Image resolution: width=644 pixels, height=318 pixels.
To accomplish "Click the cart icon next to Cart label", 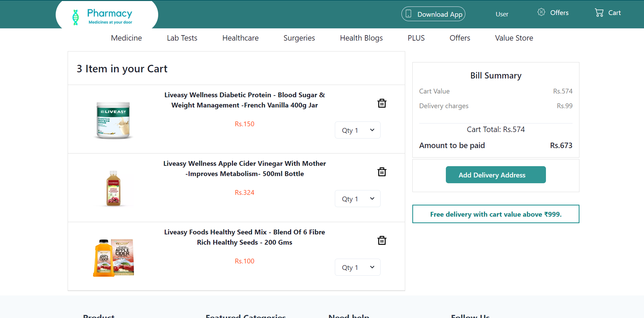I will coord(599,12).
